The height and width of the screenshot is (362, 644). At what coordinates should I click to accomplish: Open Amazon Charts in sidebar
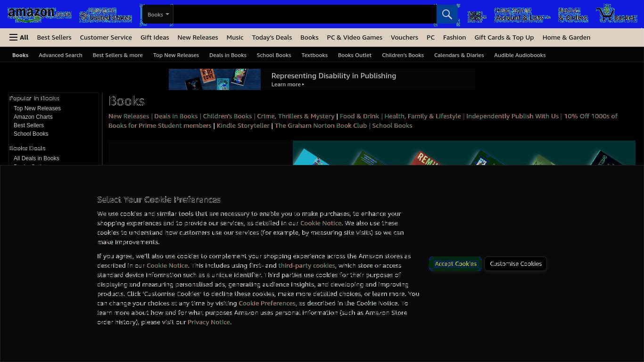pos(33,117)
